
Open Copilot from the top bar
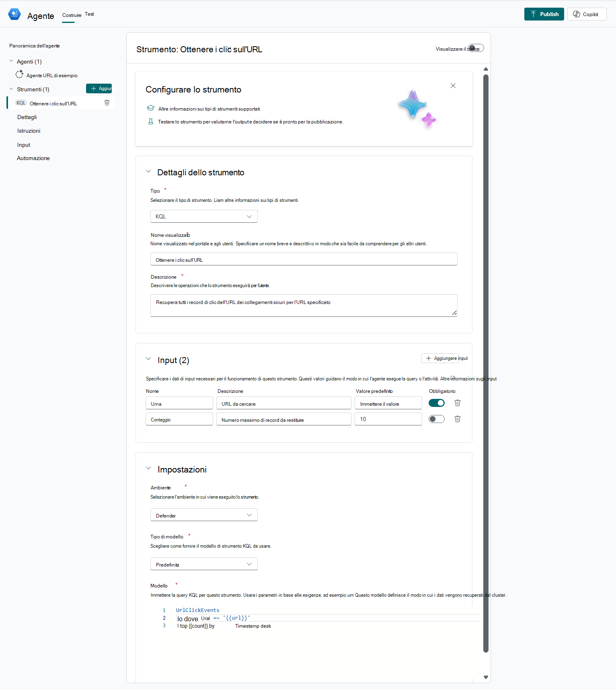[587, 14]
